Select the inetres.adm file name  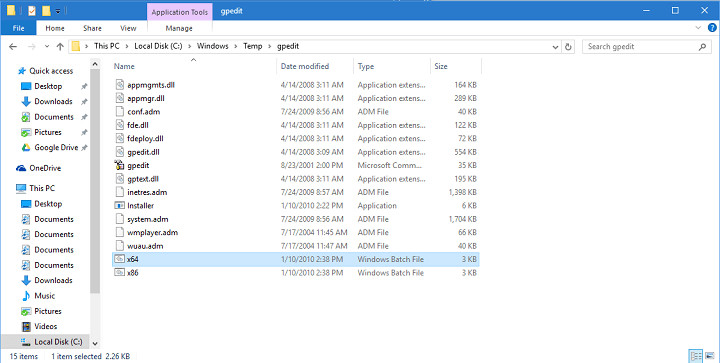click(x=147, y=192)
